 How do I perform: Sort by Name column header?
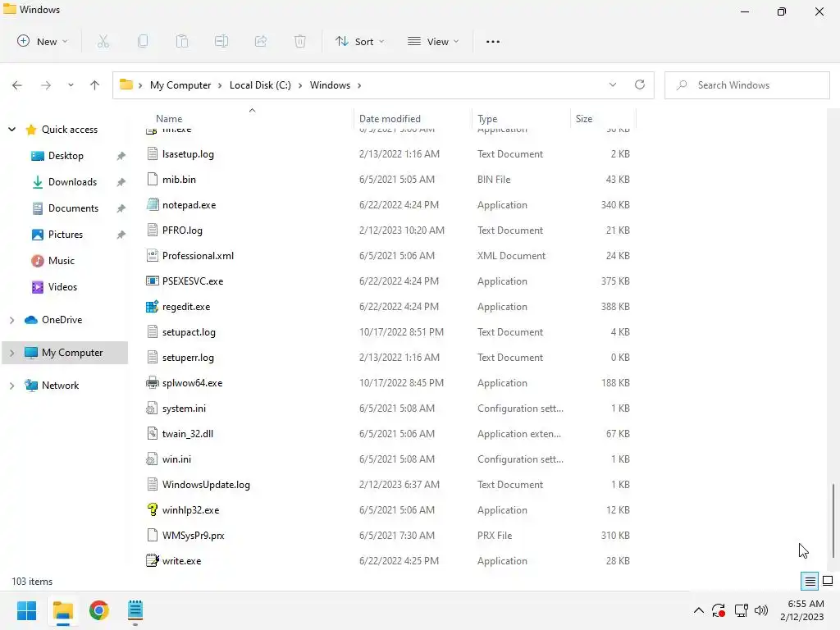coord(169,119)
